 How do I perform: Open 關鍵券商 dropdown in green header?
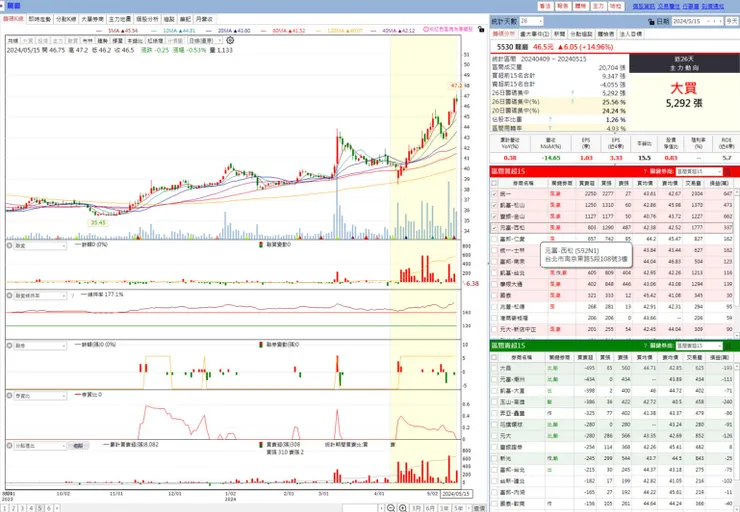coord(699,346)
